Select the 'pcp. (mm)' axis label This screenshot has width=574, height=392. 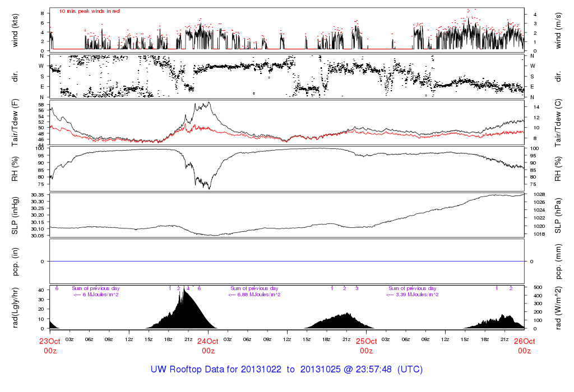coord(559,262)
